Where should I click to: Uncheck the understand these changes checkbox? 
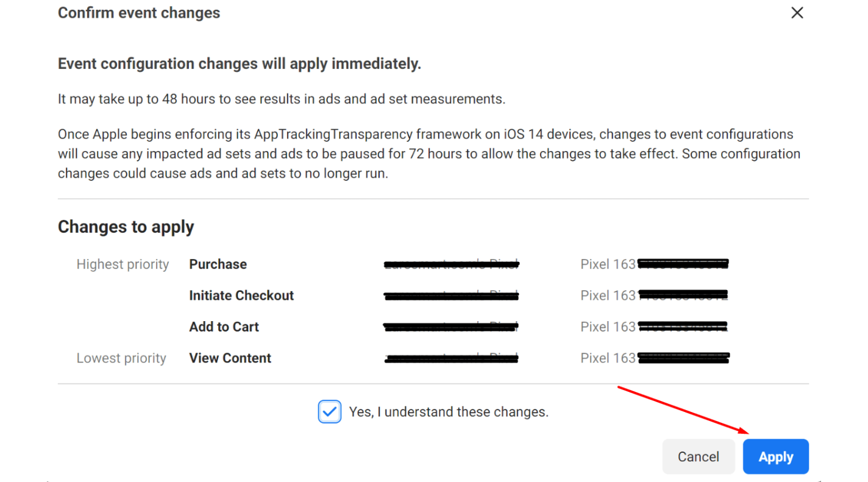point(329,412)
